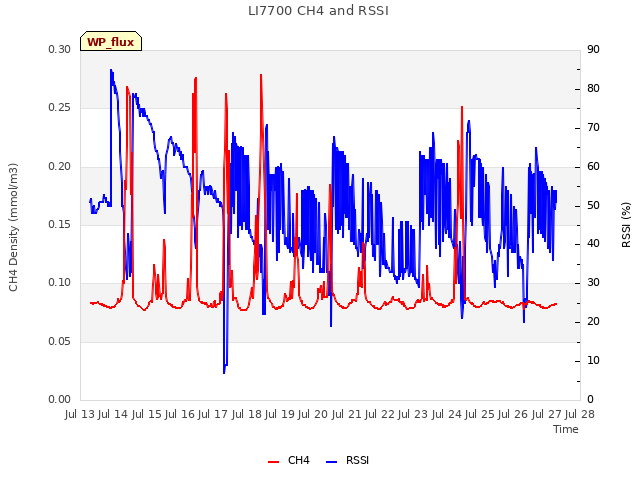Click the Jul 16 x-axis tick label
The width and height of the screenshot is (640, 480).
click(180, 414)
